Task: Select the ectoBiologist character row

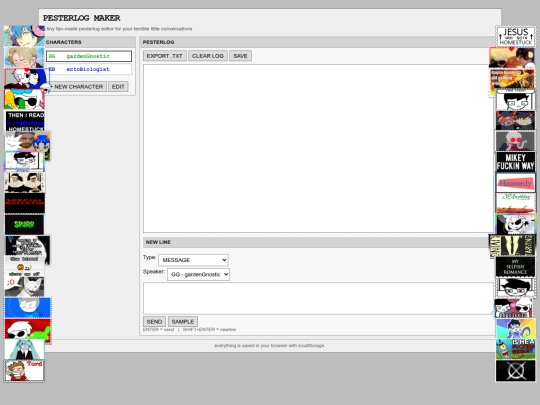Action: click(x=89, y=69)
